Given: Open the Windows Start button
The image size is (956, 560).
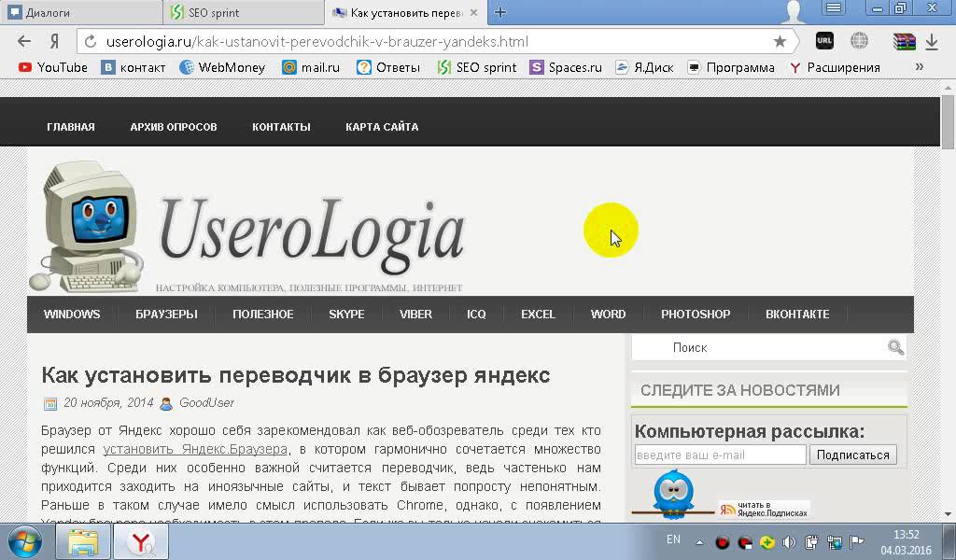Looking at the screenshot, I should [x=25, y=541].
